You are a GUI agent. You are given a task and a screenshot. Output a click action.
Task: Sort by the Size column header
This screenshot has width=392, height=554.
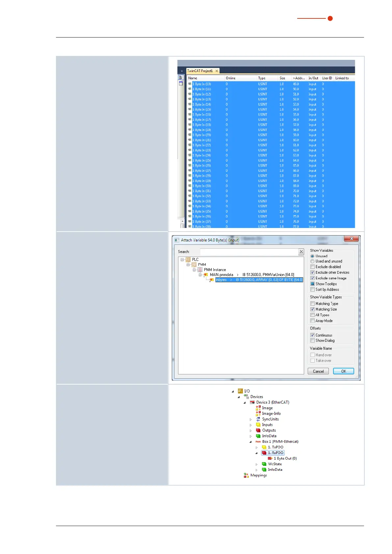tap(285, 78)
